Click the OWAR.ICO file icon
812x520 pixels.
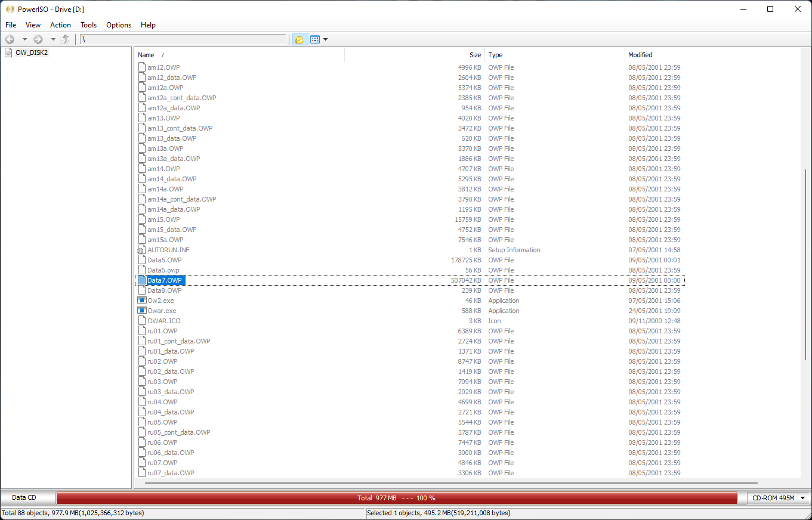tap(141, 321)
